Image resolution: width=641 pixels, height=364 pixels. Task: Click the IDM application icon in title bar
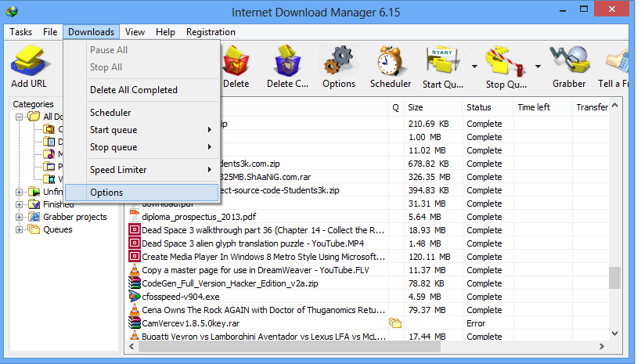tap(13, 11)
